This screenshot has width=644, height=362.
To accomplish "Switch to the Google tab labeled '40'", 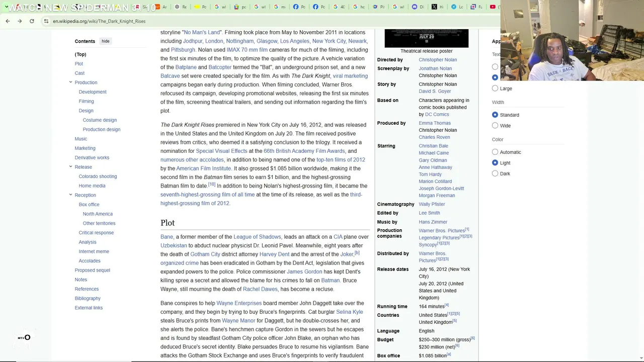I will click(x=339, y=7).
